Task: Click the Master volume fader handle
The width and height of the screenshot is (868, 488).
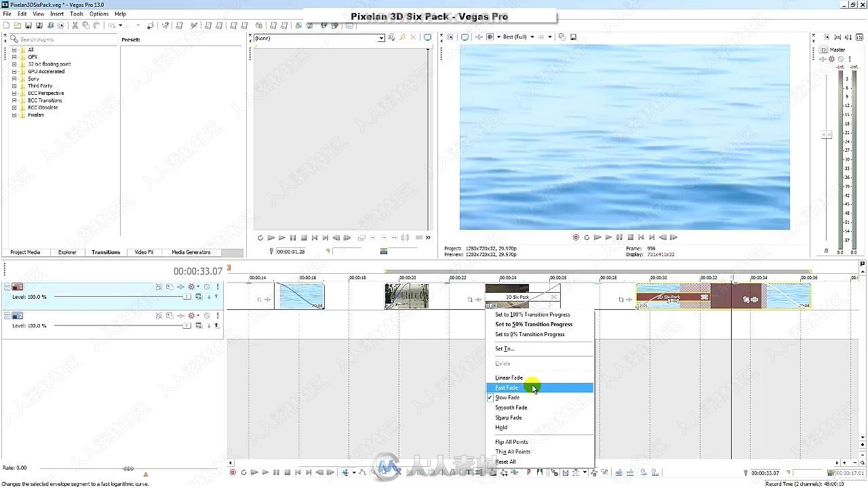Action: coord(826,135)
